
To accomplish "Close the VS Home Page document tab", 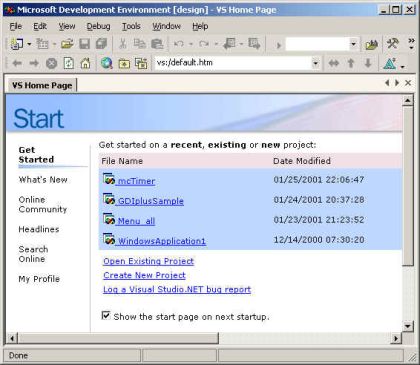I will tap(408, 83).
